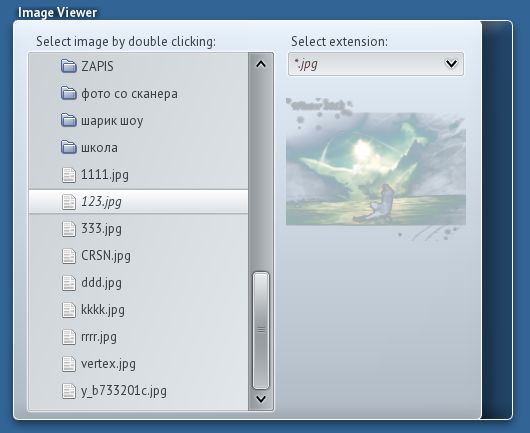The height and width of the screenshot is (433, 530).
Task: Open the Select extension dropdown arrow
Action: click(x=451, y=64)
